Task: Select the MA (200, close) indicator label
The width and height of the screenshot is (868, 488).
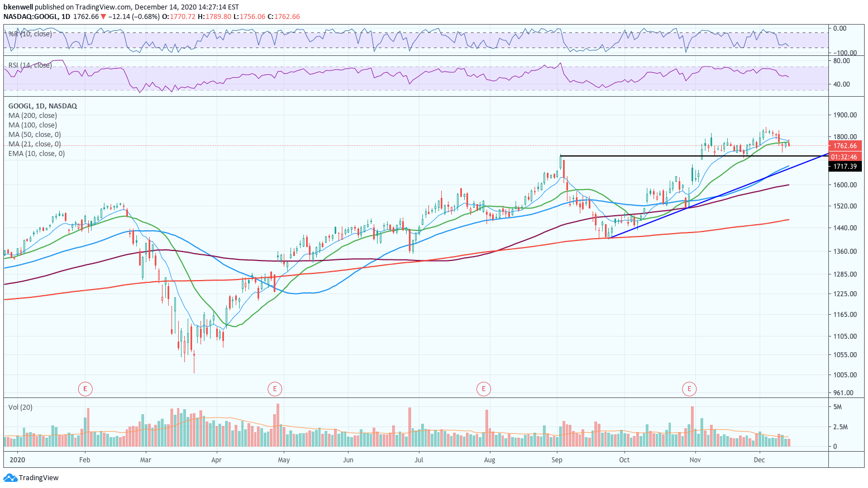Action: [32, 116]
